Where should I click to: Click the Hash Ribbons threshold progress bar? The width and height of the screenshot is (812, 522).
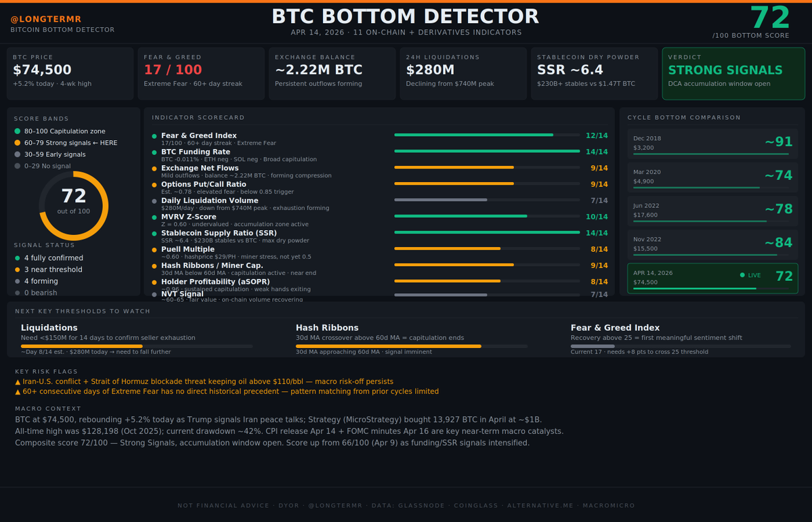412,346
